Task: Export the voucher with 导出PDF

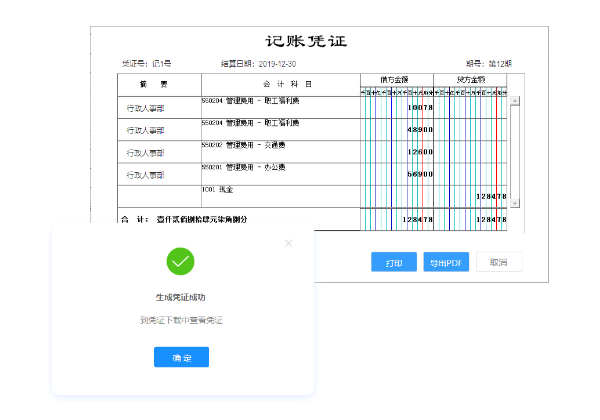Action: pyautogui.click(x=446, y=262)
